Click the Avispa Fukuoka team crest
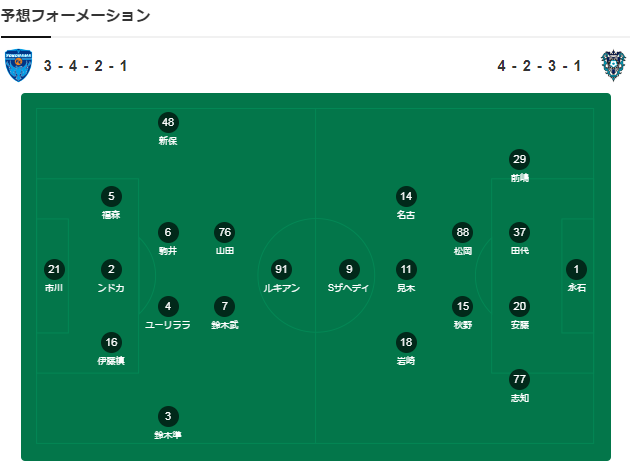Viewport: 630px width, 464px height. (613, 65)
